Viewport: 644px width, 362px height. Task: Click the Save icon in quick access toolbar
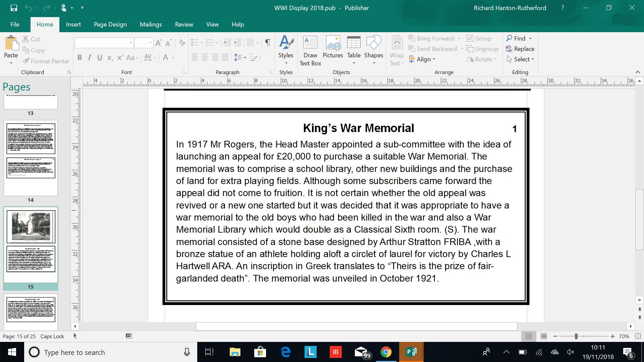point(14,8)
